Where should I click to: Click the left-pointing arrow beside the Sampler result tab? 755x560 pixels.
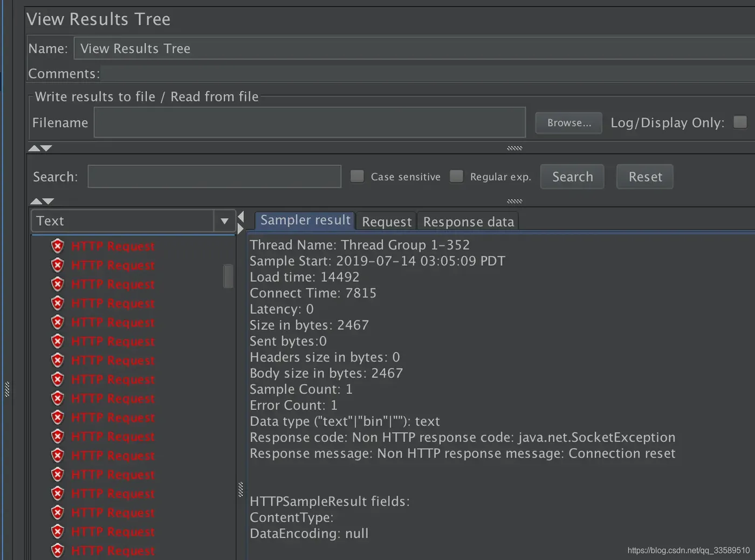point(241,217)
